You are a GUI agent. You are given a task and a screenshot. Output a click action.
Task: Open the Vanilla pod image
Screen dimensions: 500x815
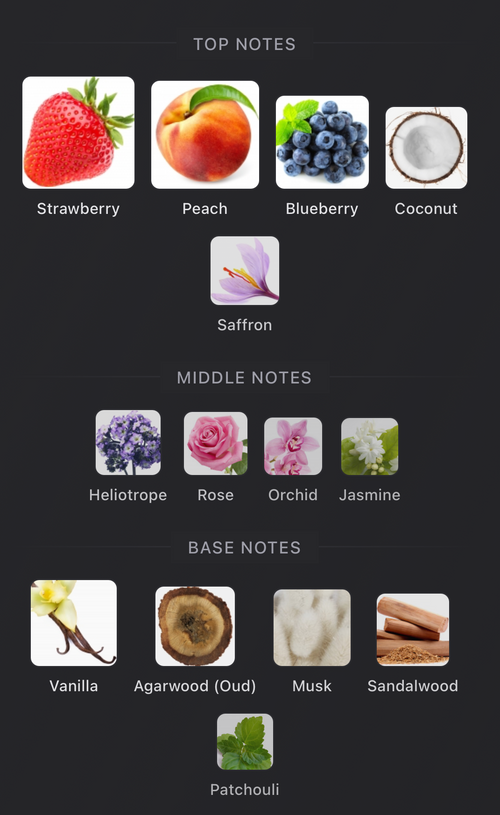(x=74, y=623)
